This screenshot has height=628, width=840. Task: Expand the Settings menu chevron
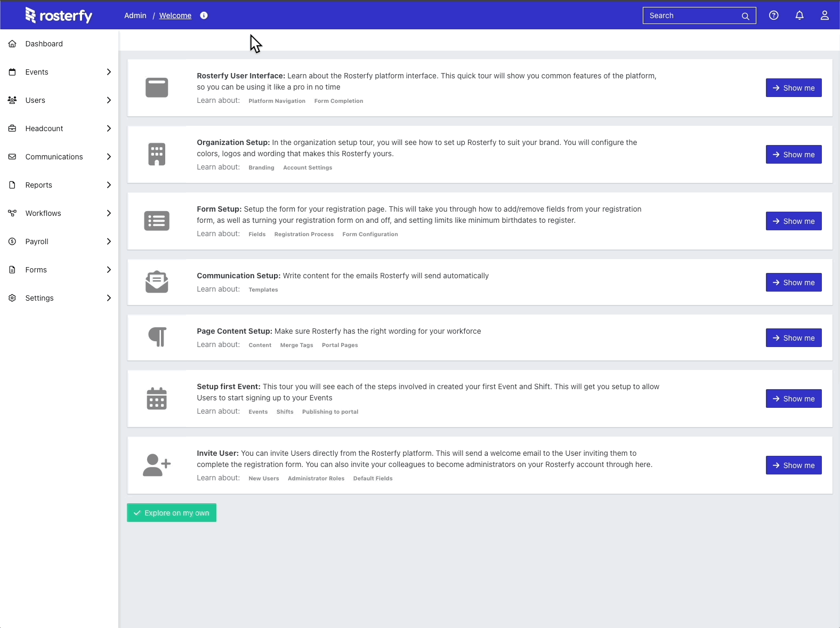(109, 298)
